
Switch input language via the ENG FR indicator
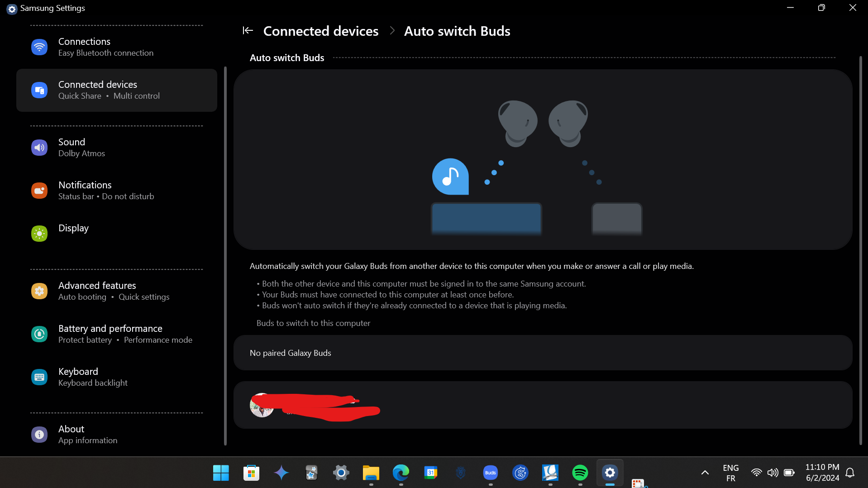point(730,472)
